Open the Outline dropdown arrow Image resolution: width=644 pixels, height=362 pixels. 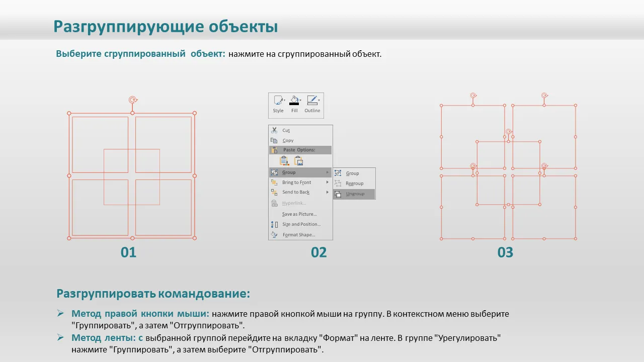coord(319,101)
